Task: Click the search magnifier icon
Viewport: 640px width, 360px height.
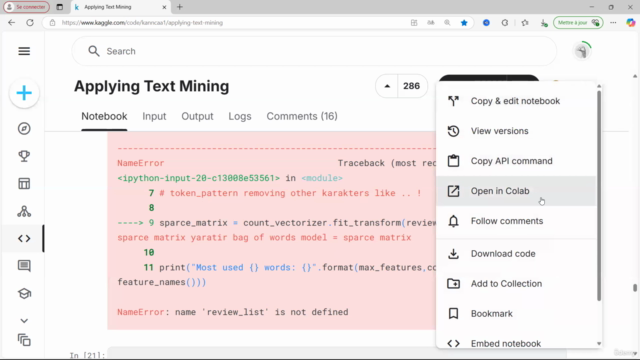Action: click(94, 51)
